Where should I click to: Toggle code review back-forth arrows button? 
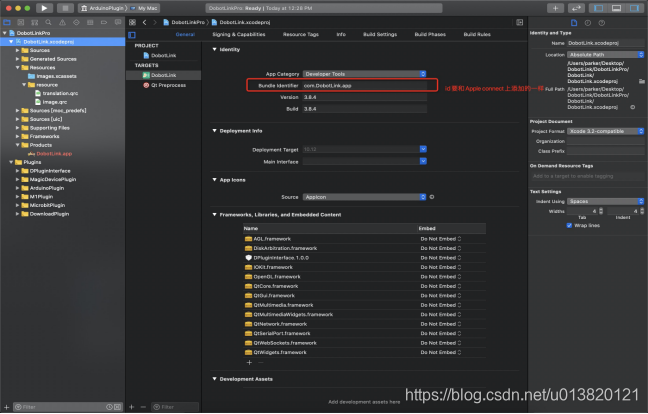pos(576,8)
